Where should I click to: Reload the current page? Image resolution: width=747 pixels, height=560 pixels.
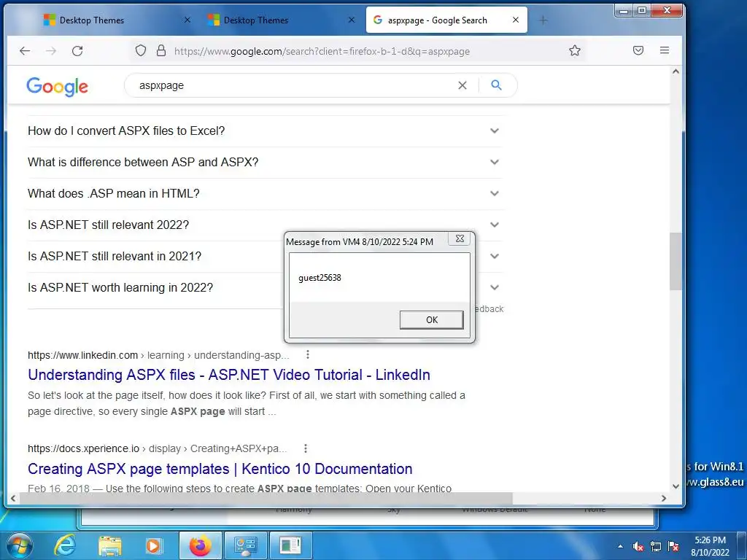coord(77,50)
